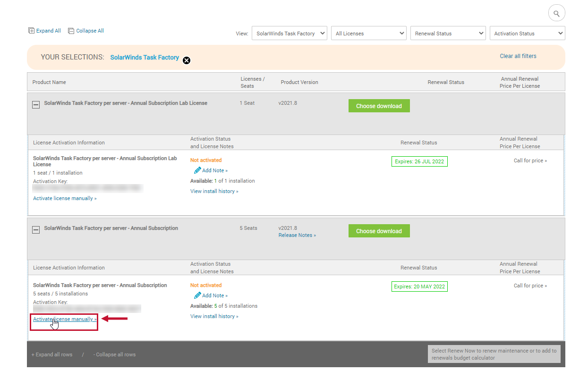Activate the 5-seat license manually
This screenshot has height=379, width=588.
tap(64, 319)
